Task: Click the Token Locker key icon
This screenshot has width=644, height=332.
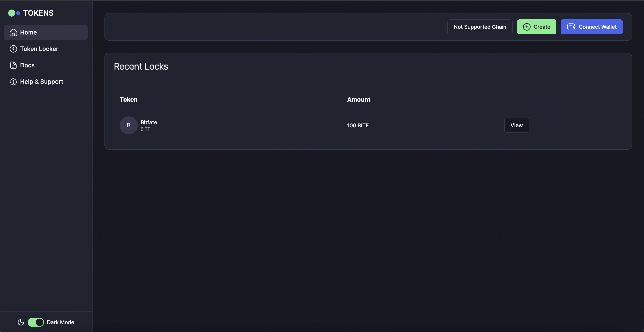Action: tap(13, 49)
